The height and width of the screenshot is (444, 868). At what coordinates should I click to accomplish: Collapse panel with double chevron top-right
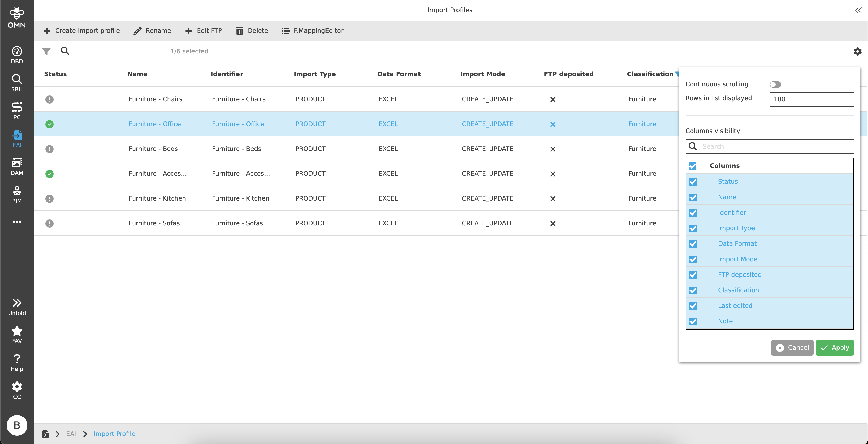858,10
